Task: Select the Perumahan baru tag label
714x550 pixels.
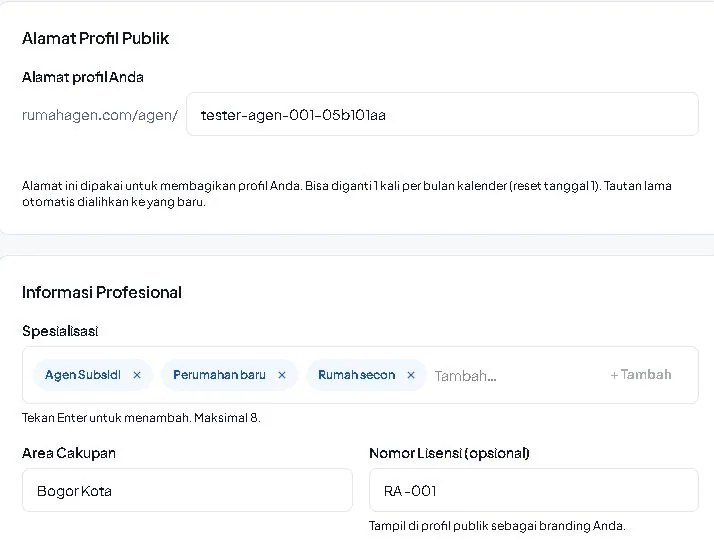Action: coord(219,375)
